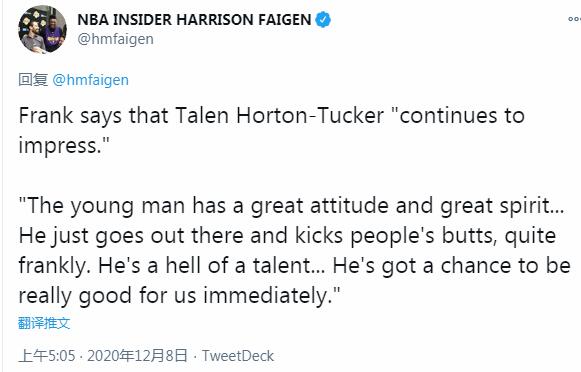Viewport: 581px width, 372px height.
Task: Open the TweetDeck source link
Action: click(x=238, y=356)
